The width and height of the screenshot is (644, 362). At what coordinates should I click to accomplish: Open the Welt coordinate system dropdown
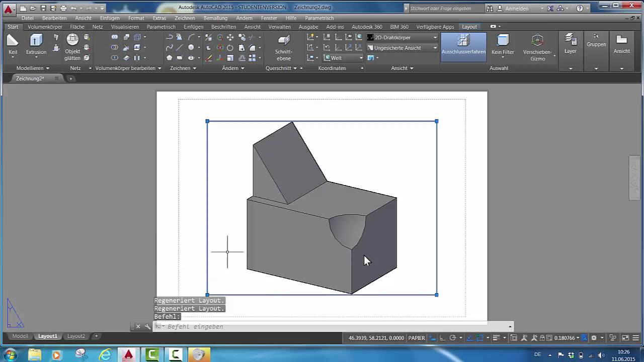[343, 58]
